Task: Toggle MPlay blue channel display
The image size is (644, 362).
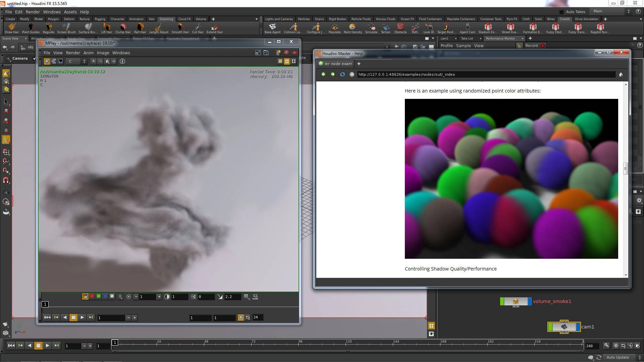Action: click(x=105, y=296)
